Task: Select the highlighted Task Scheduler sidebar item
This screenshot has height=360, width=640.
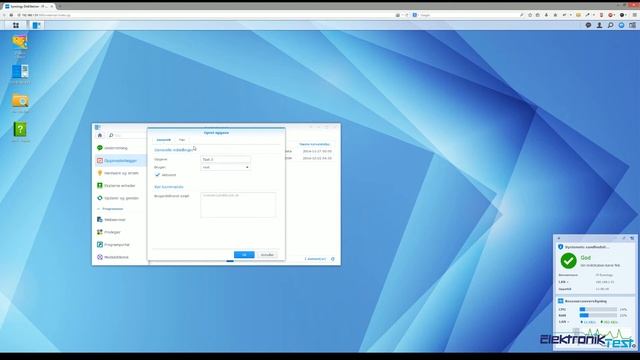Action: 121,160
